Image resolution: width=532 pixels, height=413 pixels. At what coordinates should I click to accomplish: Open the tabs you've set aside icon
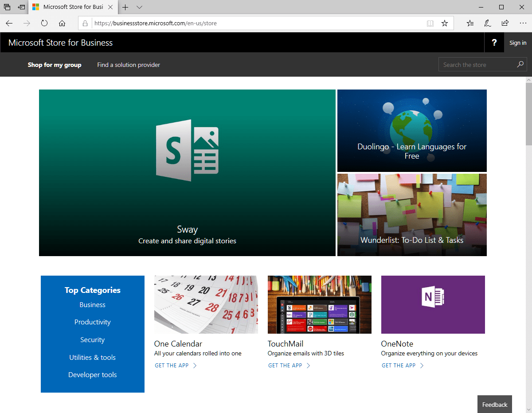pos(7,7)
